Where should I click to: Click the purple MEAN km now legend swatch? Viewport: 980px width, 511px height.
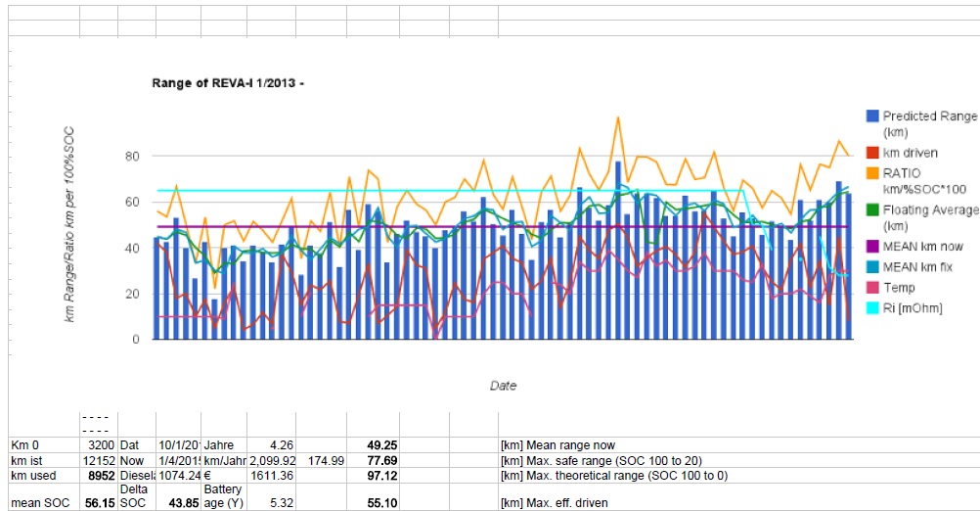pyautogui.click(x=873, y=247)
